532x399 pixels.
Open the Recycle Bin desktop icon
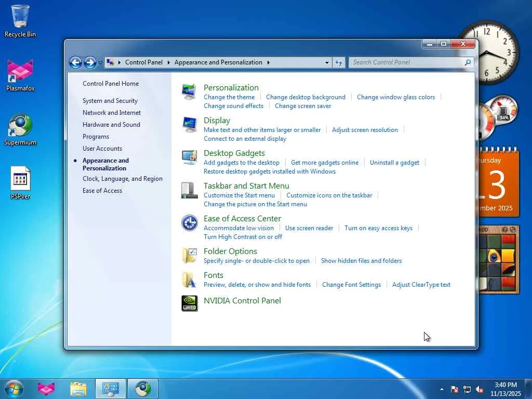pyautogui.click(x=20, y=21)
